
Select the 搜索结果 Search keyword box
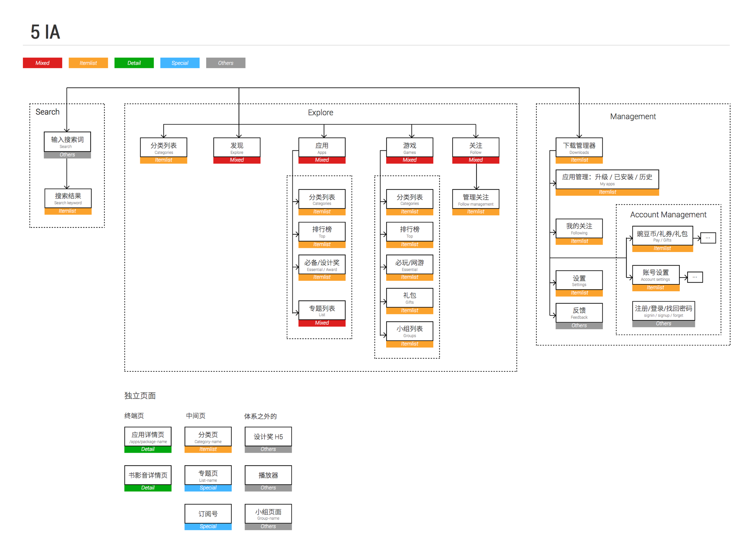(x=68, y=198)
